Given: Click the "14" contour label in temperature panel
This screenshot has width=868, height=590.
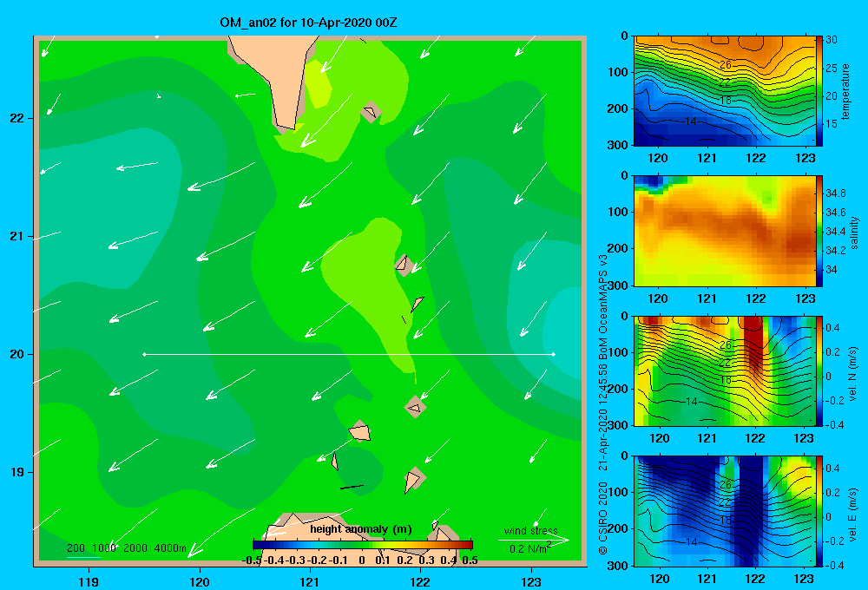Looking at the screenshot, I should [691, 121].
